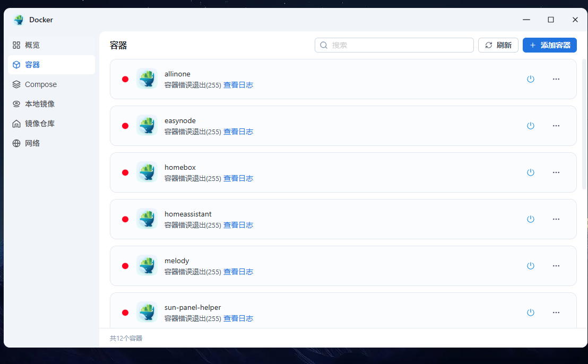Click the sun-panel-helper container whale icon
588x364 pixels.
tap(147, 312)
